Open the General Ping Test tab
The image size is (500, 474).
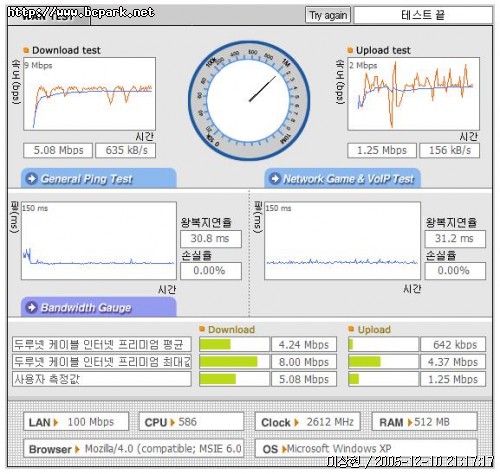[x=99, y=178]
